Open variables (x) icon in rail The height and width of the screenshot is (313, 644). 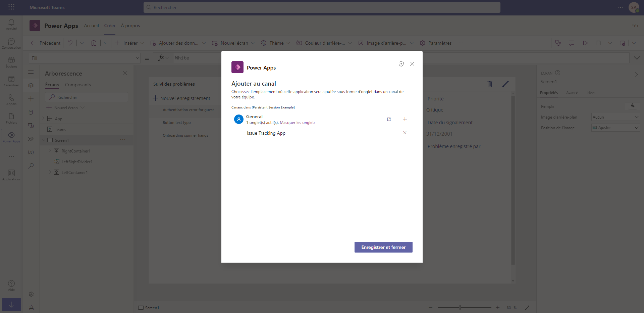(31, 152)
